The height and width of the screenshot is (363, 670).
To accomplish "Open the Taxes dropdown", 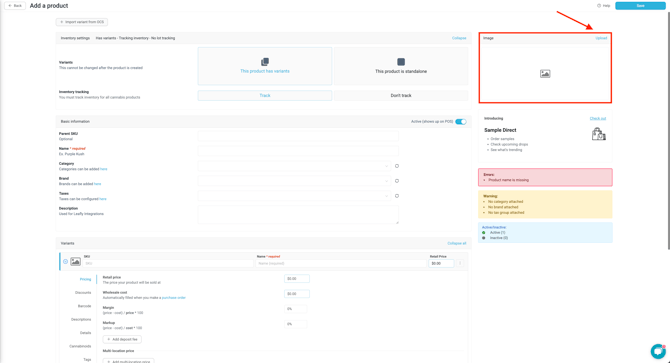I will pos(294,196).
